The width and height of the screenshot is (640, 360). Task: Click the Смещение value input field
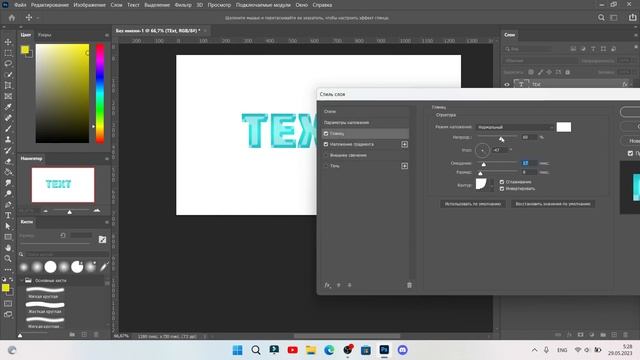point(529,163)
